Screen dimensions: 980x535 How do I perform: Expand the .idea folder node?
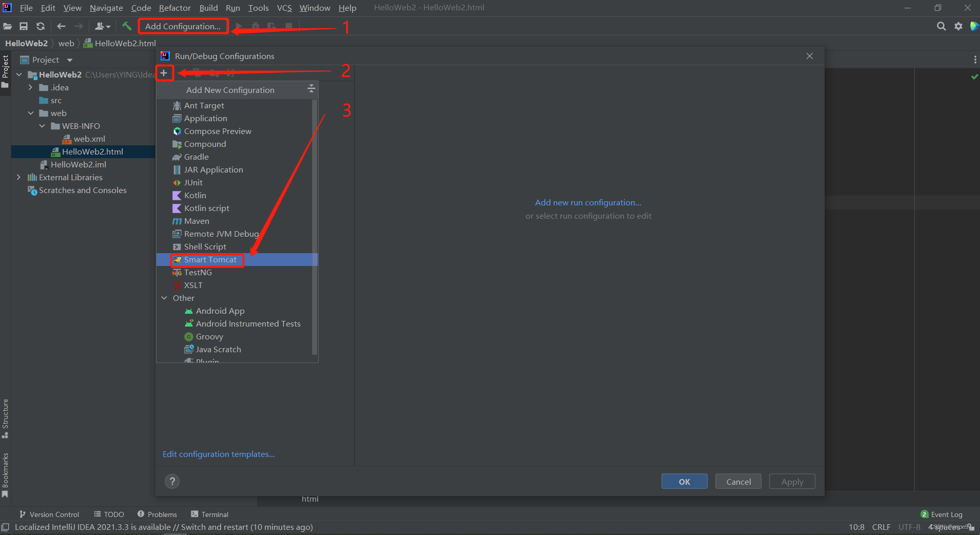tap(31, 87)
